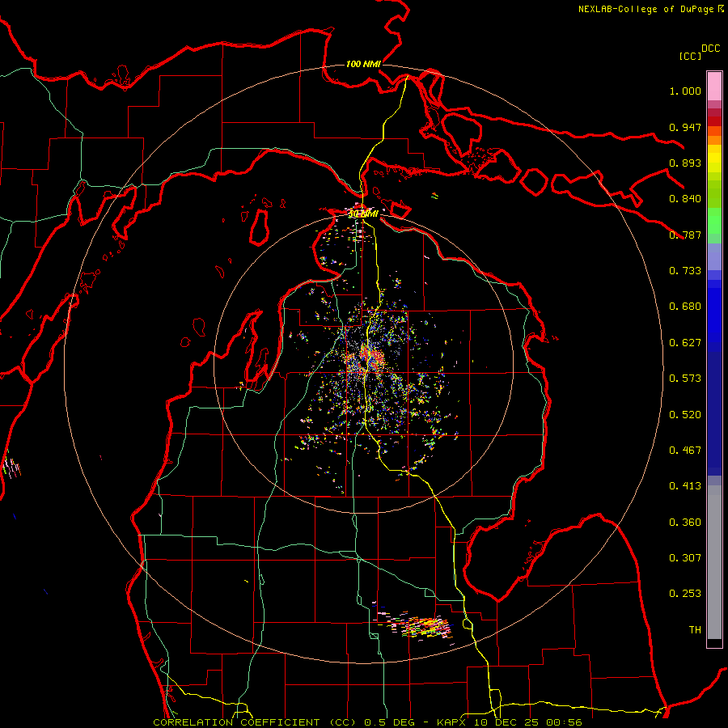The height and width of the screenshot is (728, 728).
Task: Pick the light pink swatch at top of scale
Action: pyautogui.click(x=714, y=87)
